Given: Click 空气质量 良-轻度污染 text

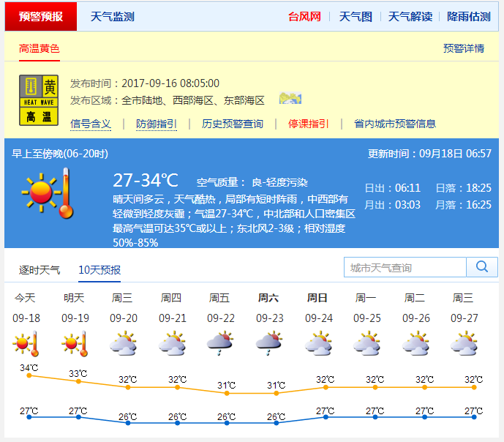Looking at the screenshot, I should click(x=252, y=183).
